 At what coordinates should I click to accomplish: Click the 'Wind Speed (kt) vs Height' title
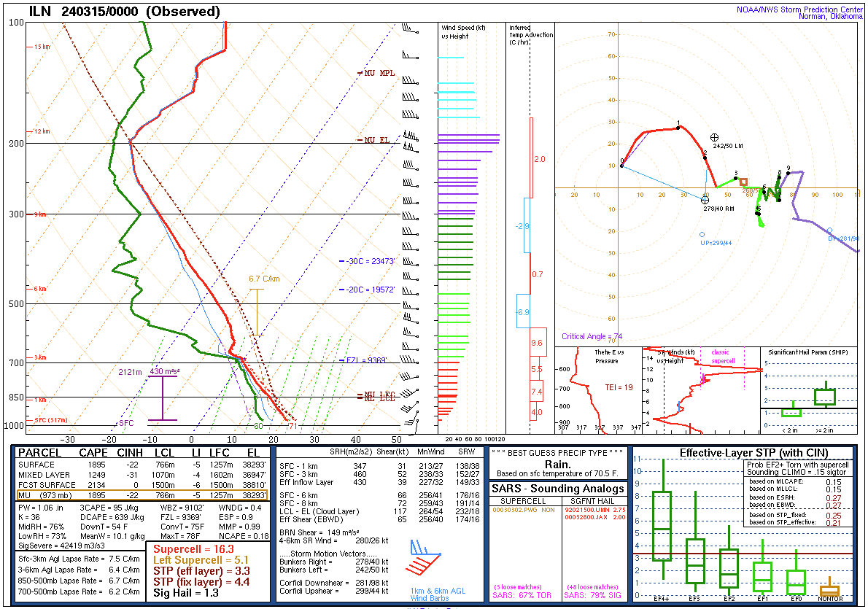pos(463,32)
